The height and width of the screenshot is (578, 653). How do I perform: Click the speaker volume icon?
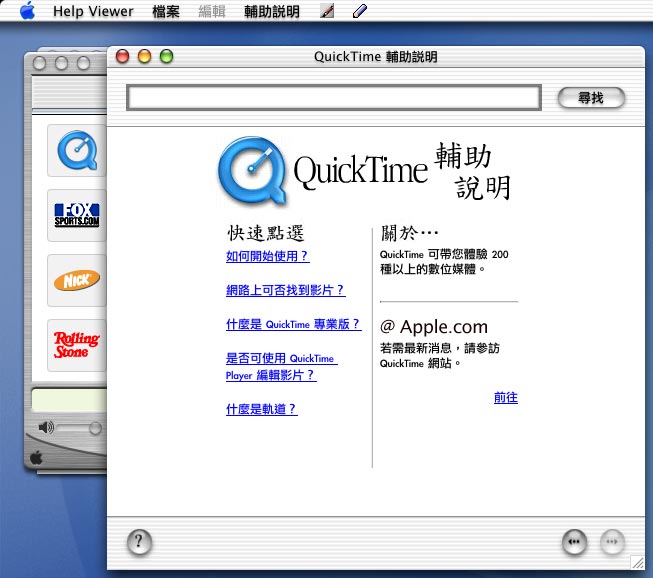point(46,428)
